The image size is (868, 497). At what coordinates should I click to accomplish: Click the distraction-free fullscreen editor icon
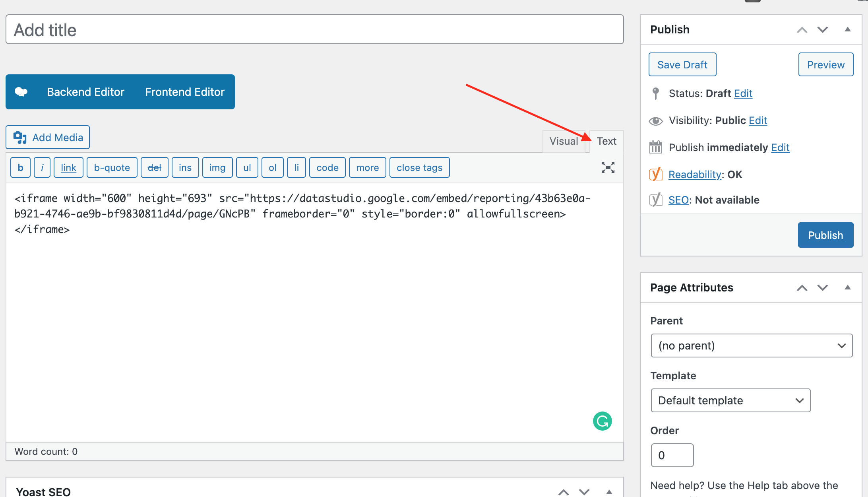point(608,167)
